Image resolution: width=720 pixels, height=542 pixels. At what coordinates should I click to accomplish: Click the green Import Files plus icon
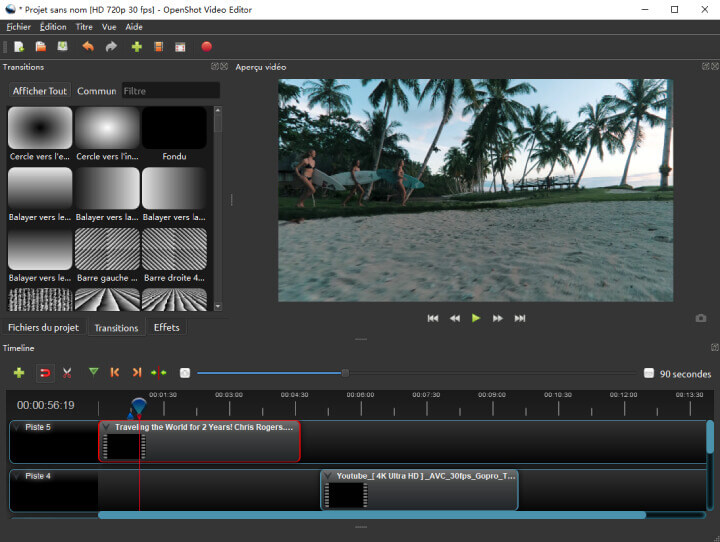point(137,46)
